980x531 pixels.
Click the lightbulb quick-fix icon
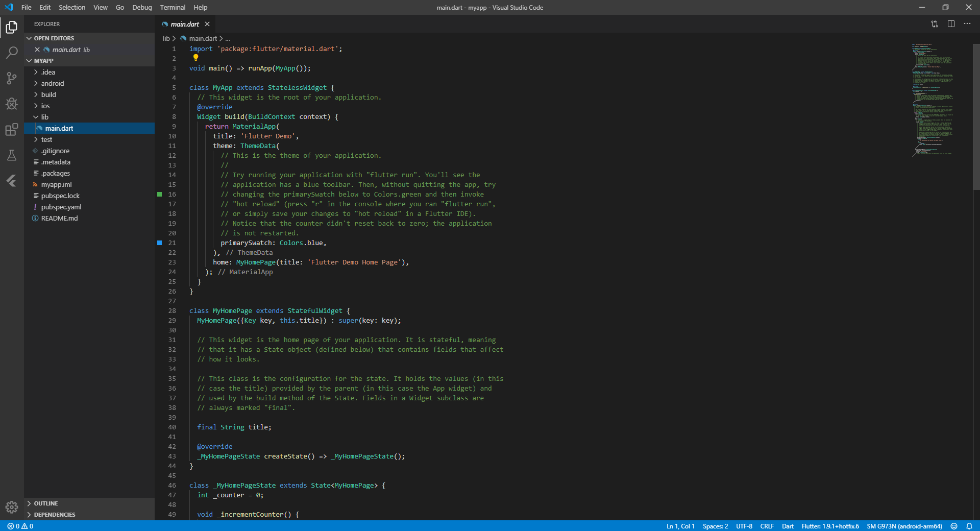tap(195, 58)
